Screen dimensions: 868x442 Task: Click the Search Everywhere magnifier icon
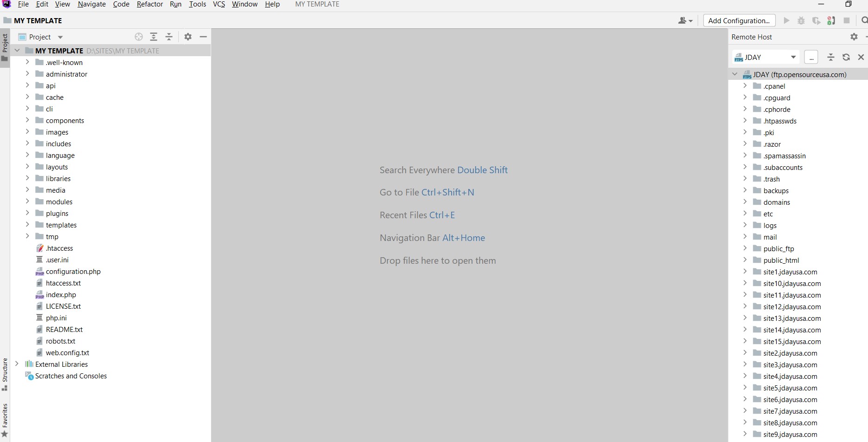pos(864,20)
